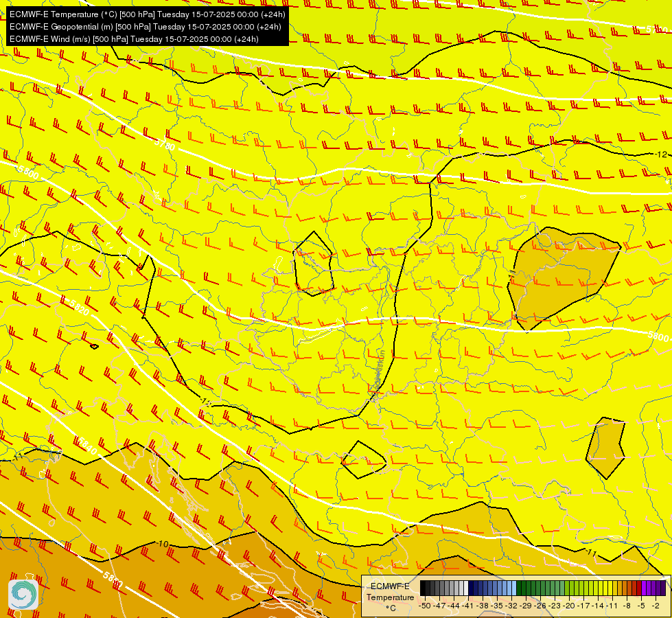This screenshot has height=618, width=672.
Task: Pick the dark red swatch left of -5
Action: pyautogui.click(x=639, y=588)
